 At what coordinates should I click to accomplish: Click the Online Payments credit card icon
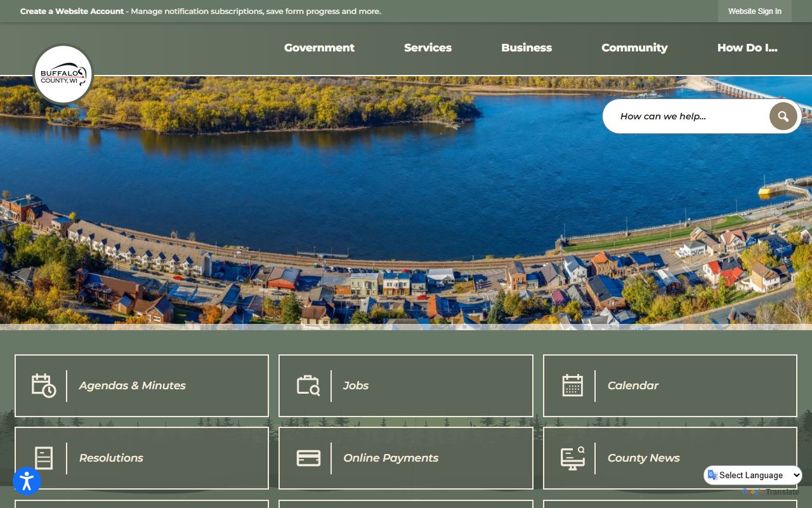tap(308, 458)
